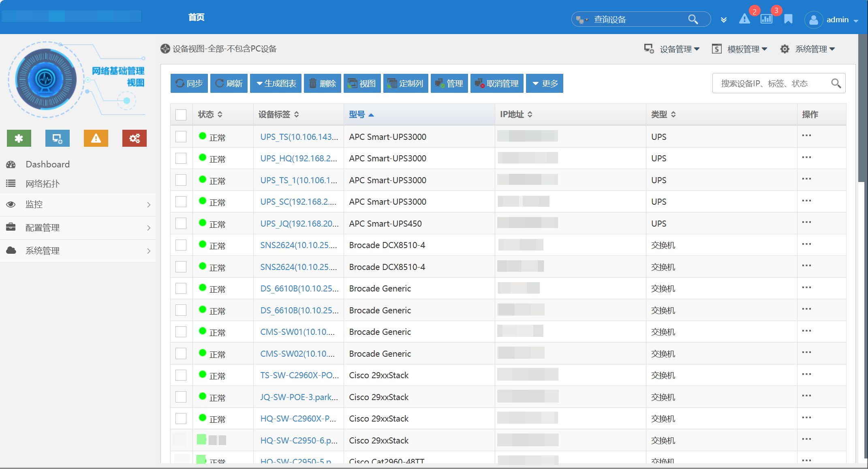The height and width of the screenshot is (469, 868).
Task: Check the box for UPS_JQ row
Action: tap(181, 223)
